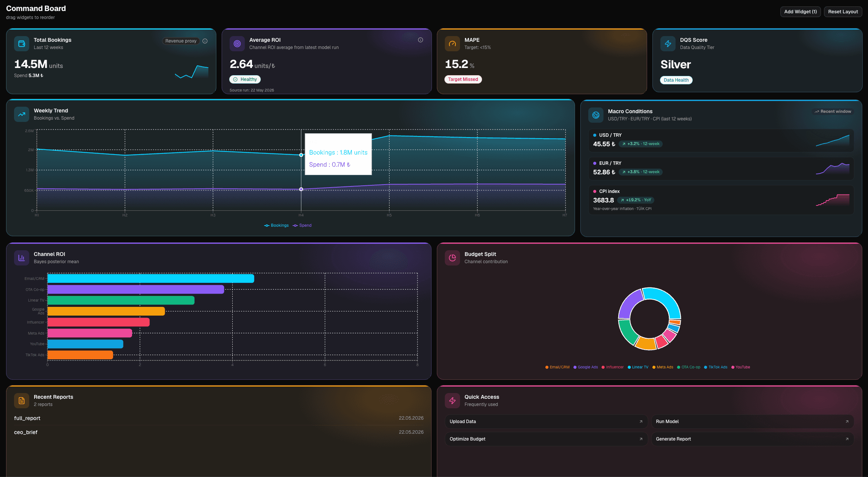Click the Quick Access bolt icon
The image size is (868, 477).
[452, 401]
